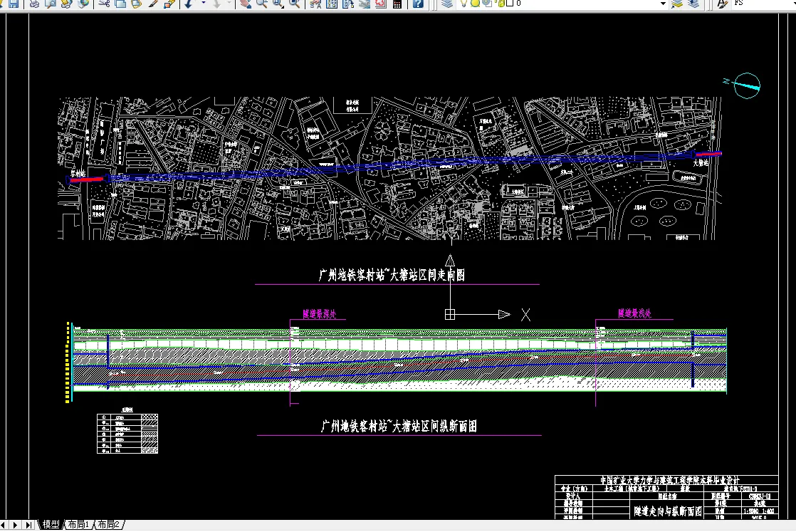Click the 大塘站 station label on map
The height and width of the screenshot is (532, 796).
pos(701,163)
